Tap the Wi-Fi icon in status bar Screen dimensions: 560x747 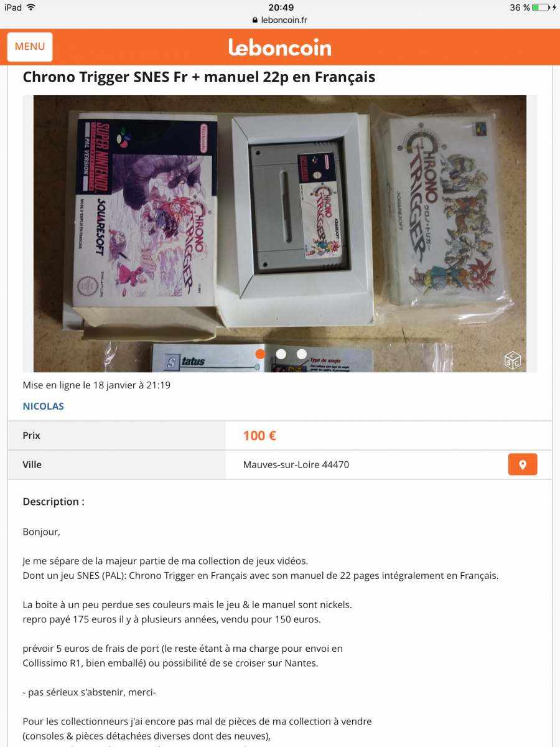(31, 7)
